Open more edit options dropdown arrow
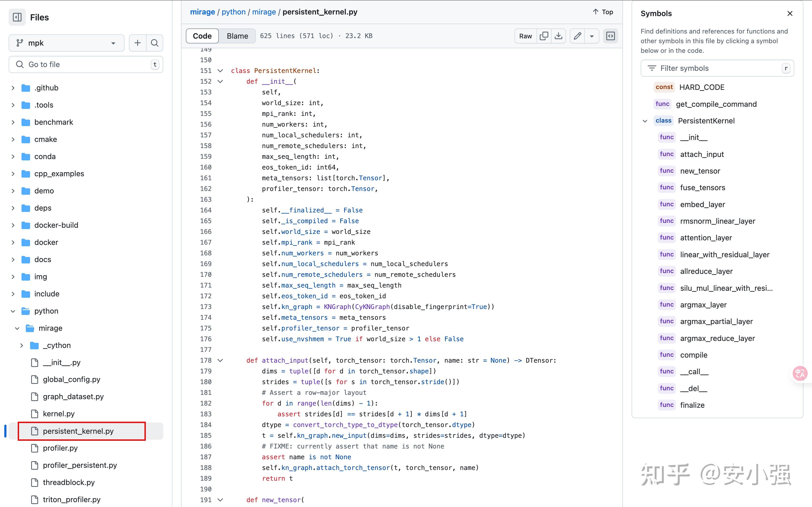The image size is (812, 507). 592,36
